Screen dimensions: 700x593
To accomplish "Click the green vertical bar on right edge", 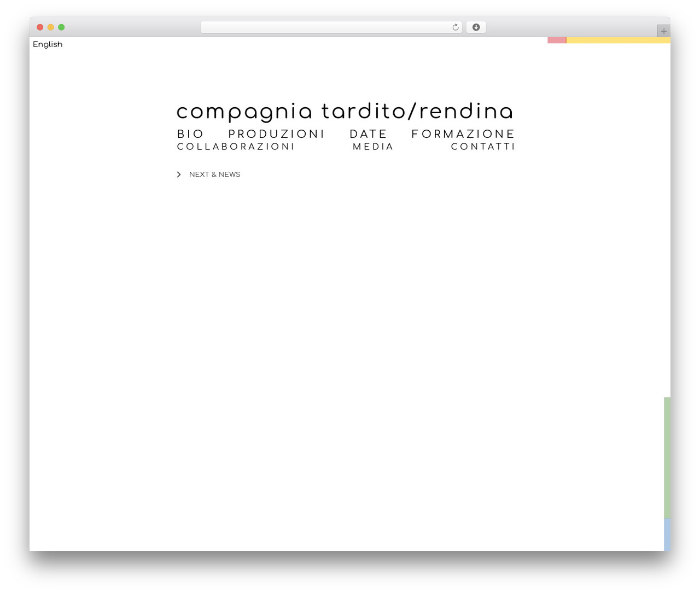I will (x=667, y=458).
